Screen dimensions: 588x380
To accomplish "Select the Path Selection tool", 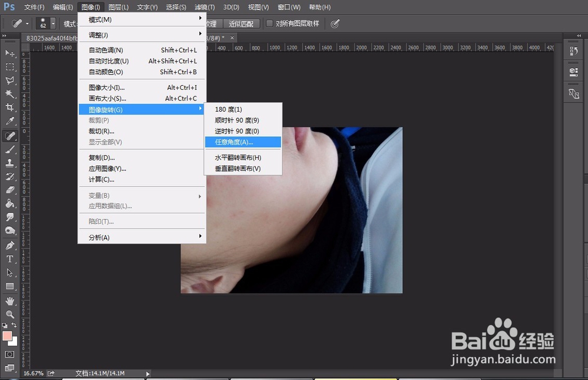I will tap(10, 273).
